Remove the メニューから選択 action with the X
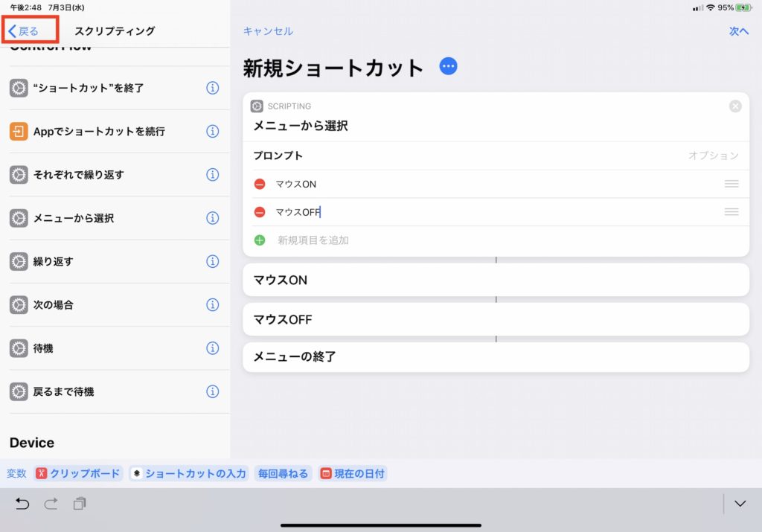The height and width of the screenshot is (532, 762). 735,106
